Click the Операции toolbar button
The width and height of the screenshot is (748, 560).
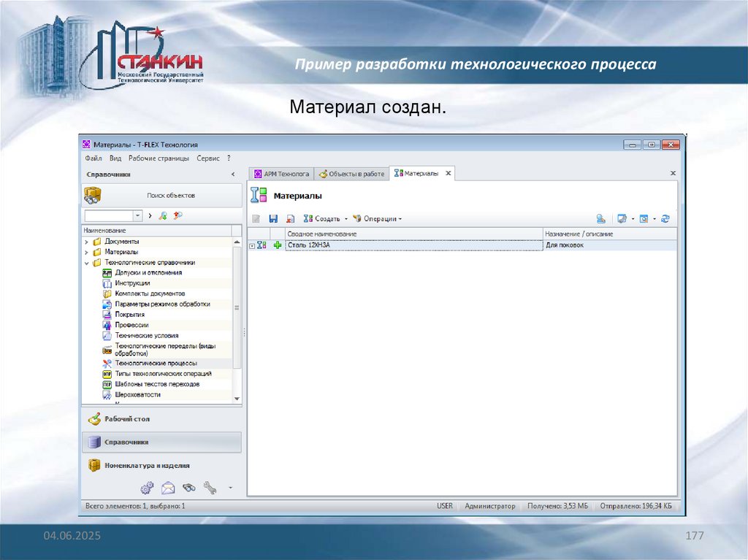tap(375, 219)
